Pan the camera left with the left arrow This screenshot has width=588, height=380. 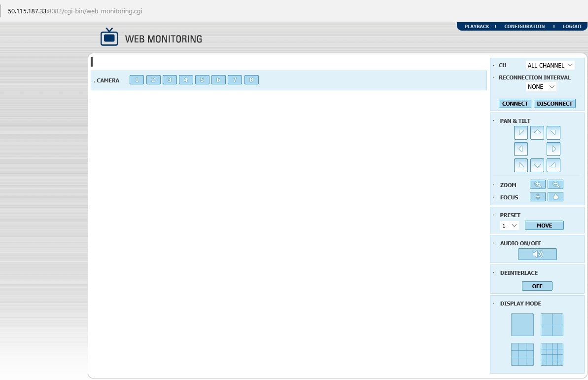pyautogui.click(x=520, y=149)
